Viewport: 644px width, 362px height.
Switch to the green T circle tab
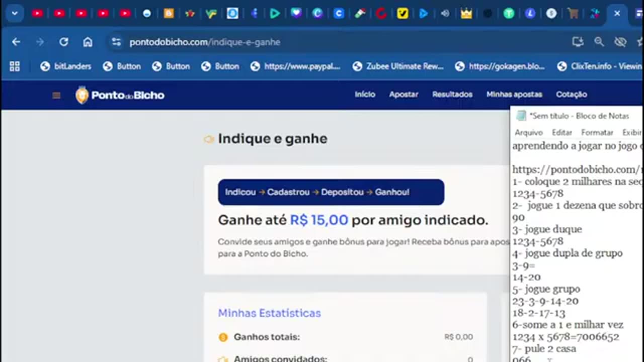click(x=509, y=14)
